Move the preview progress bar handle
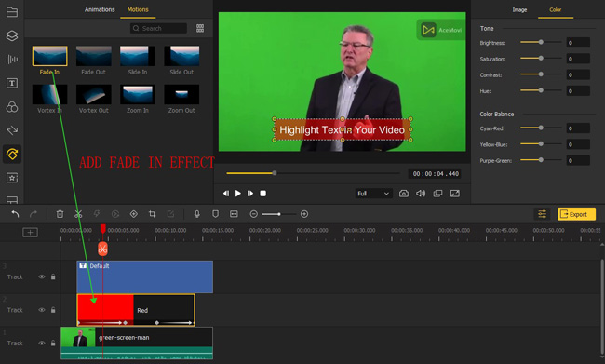 pos(275,173)
